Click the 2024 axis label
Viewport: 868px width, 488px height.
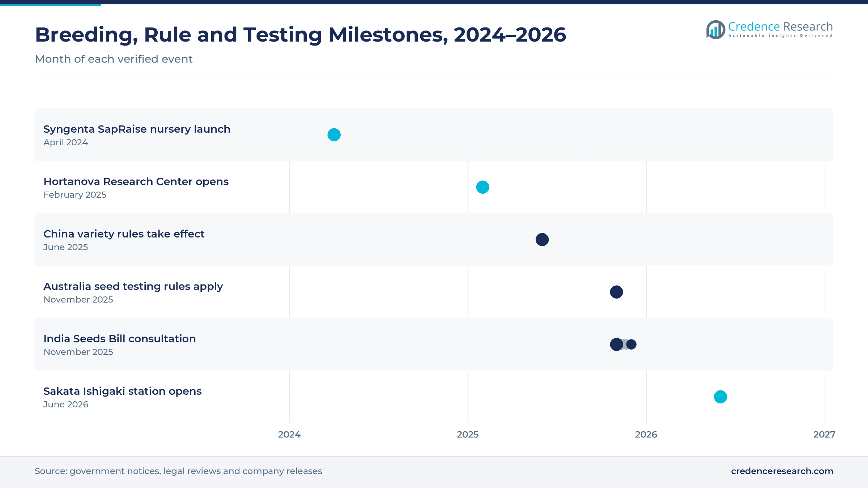pyautogui.click(x=289, y=435)
